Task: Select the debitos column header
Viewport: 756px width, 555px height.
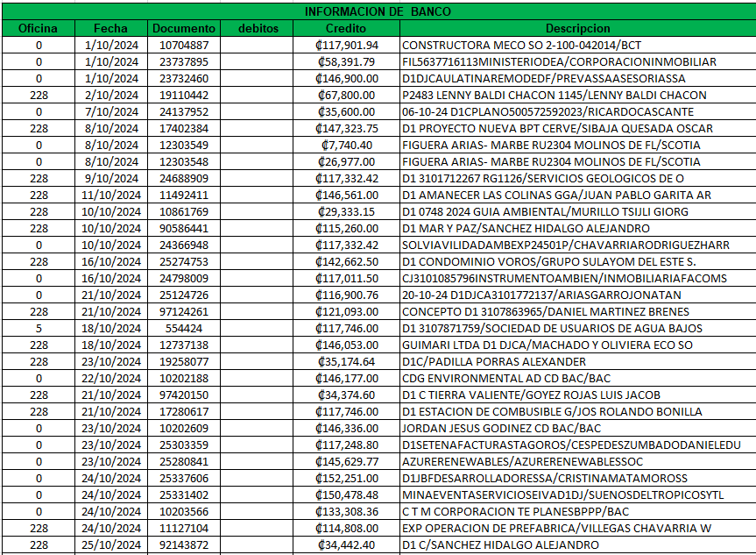Action: (x=257, y=28)
